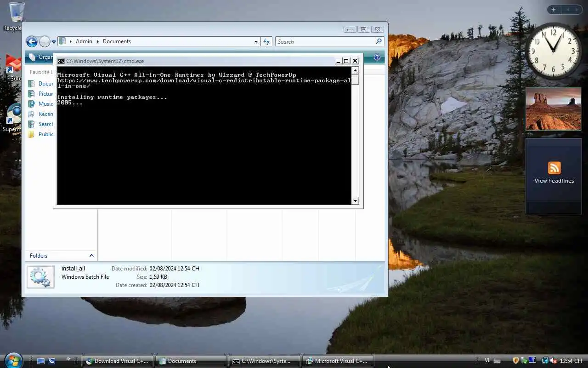Click the cmd vertical scrollbar thumb
588x368 pixels.
355,79
